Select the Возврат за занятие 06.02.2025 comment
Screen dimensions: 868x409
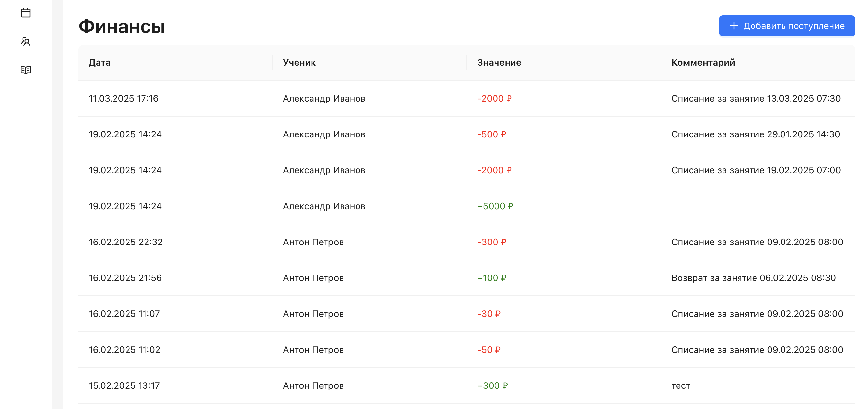coord(754,278)
